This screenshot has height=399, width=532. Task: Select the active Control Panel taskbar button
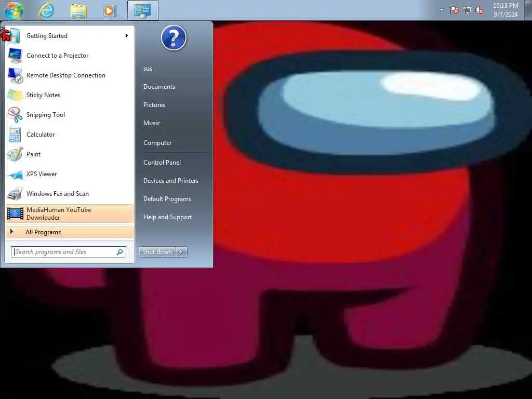tap(143, 10)
